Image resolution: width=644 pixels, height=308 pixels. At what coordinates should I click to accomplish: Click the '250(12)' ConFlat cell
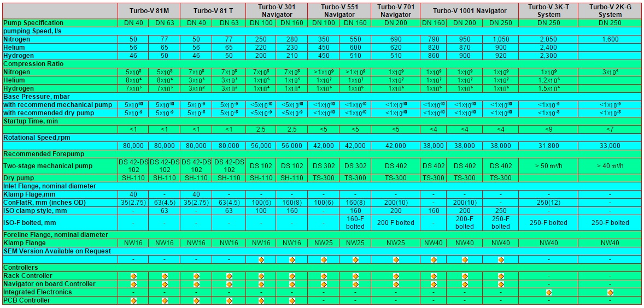pyautogui.click(x=548, y=203)
